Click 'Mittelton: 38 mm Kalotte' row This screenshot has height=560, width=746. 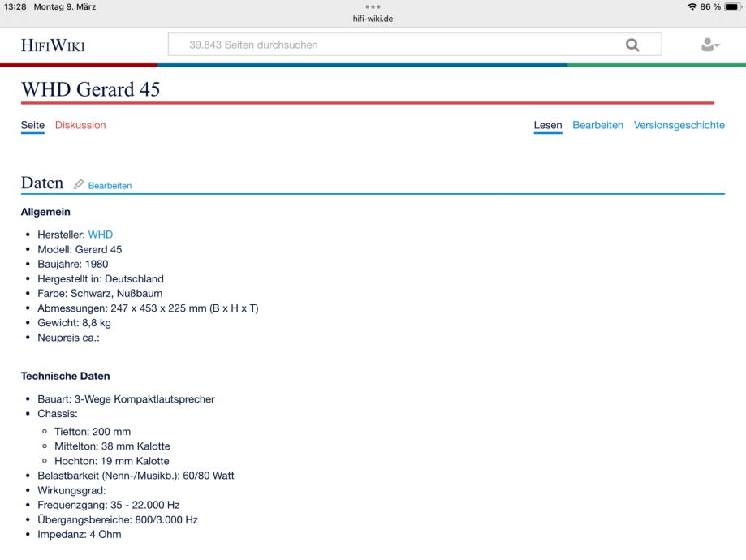112,446
